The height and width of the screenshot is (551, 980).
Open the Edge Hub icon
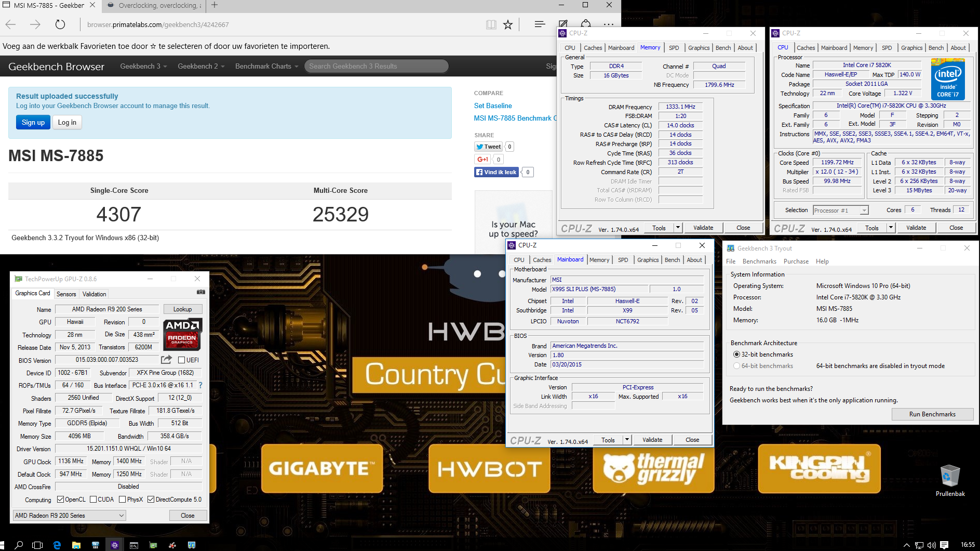click(540, 24)
